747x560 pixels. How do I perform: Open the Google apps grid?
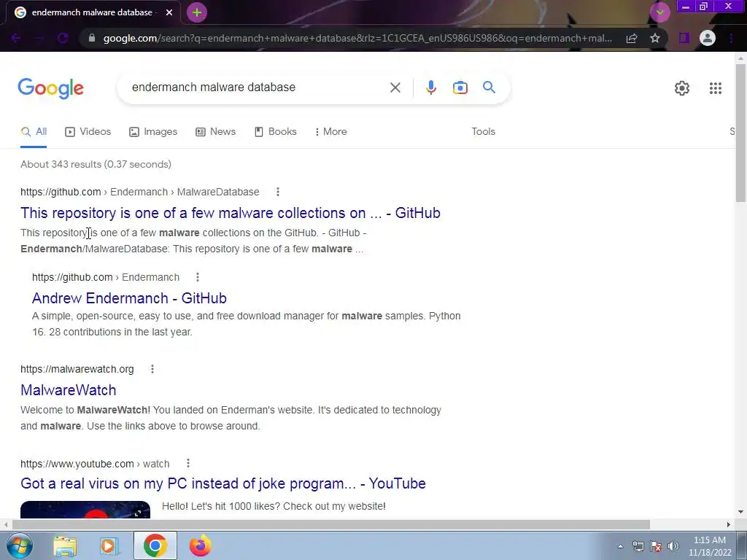click(x=715, y=88)
